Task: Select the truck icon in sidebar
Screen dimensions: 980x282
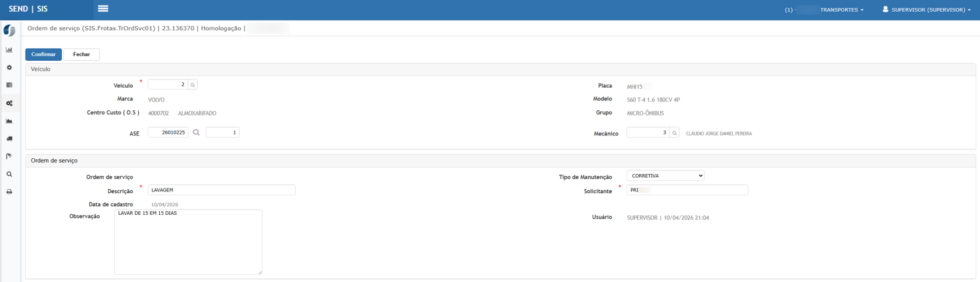Action: (9, 139)
